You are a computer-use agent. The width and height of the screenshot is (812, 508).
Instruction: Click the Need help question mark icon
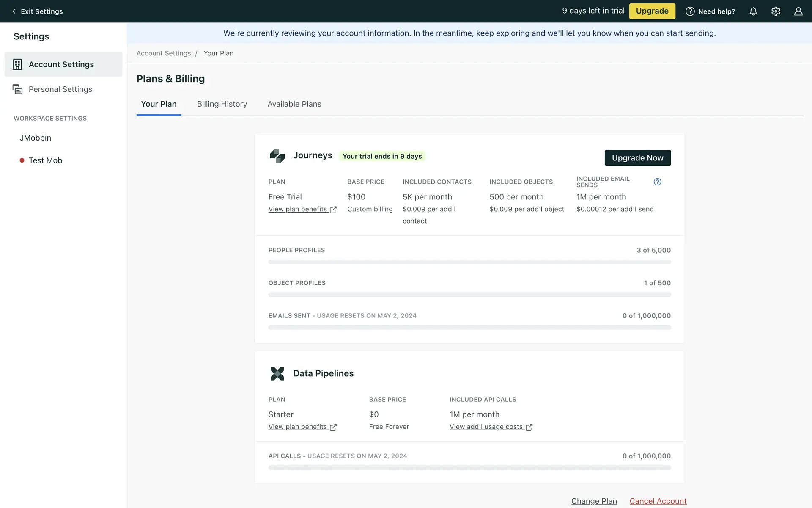690,11
